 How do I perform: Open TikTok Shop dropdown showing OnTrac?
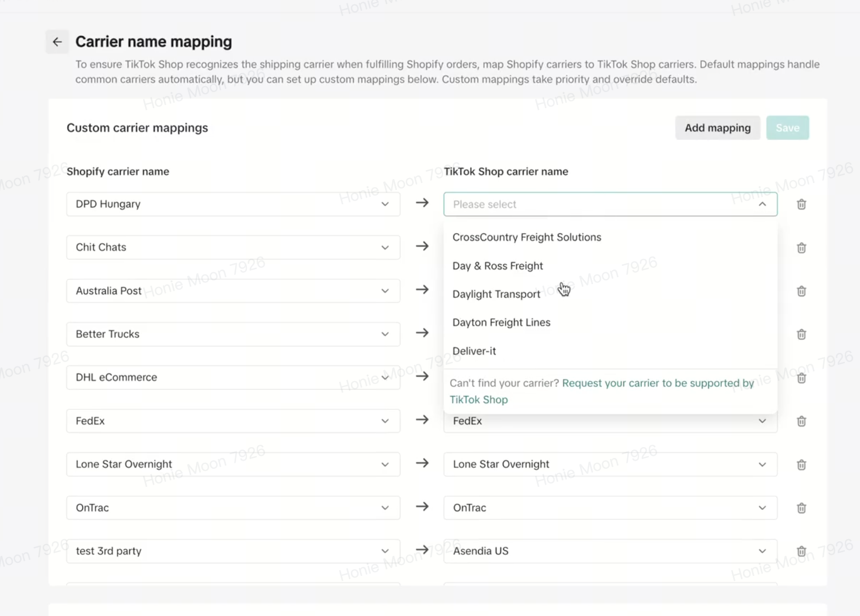coord(610,508)
